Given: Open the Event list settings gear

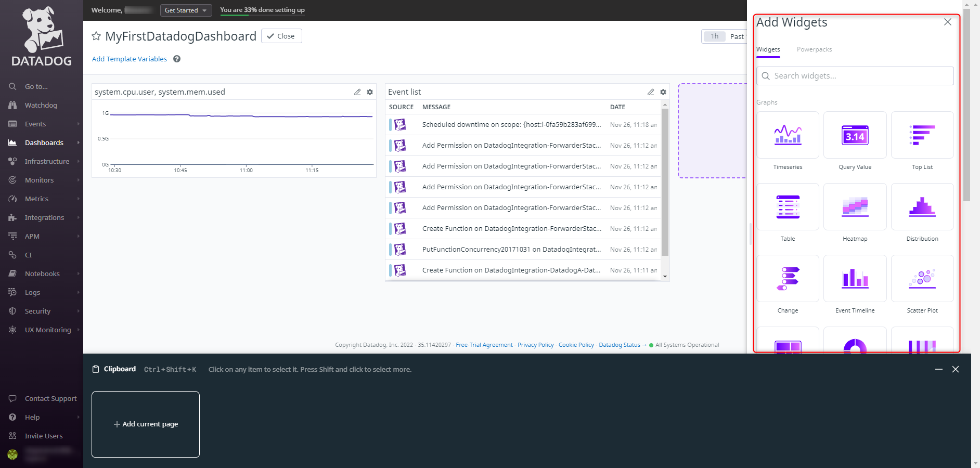Looking at the screenshot, I should pyautogui.click(x=663, y=92).
